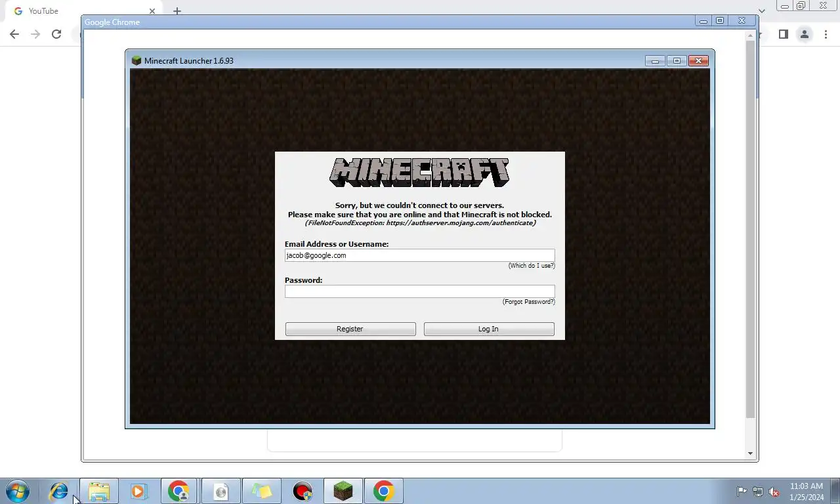
Task: Click the popup window scrollbar up arrow
Action: 751,35
